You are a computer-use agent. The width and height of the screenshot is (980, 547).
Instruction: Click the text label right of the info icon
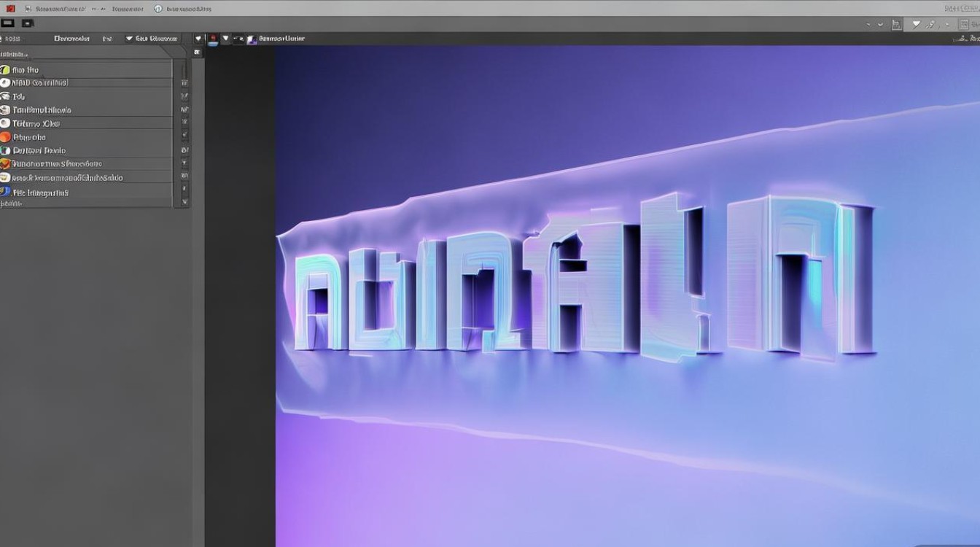click(x=189, y=9)
